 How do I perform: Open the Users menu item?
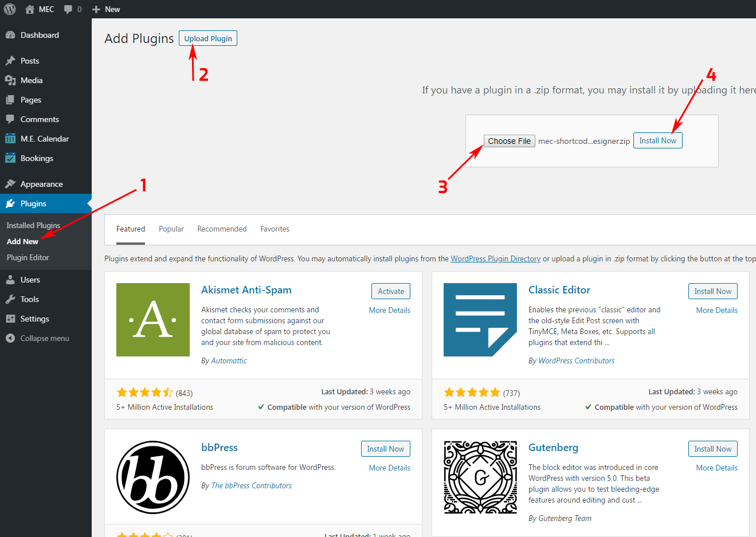(x=46, y=280)
